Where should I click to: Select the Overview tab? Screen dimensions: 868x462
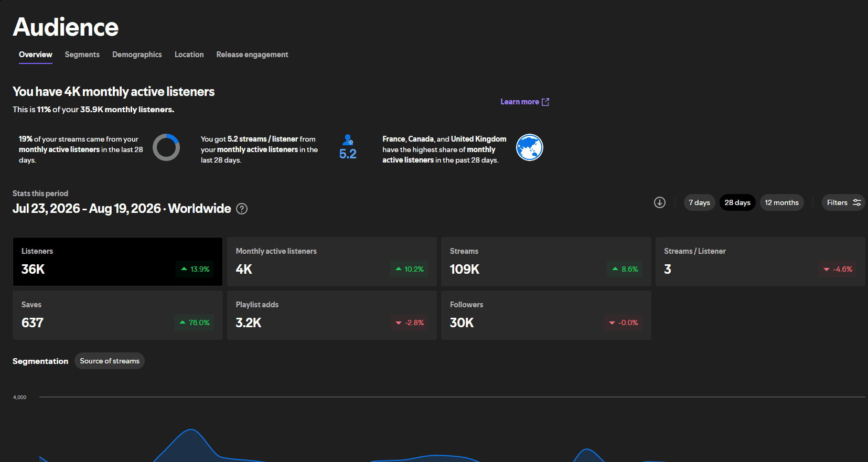[36, 55]
